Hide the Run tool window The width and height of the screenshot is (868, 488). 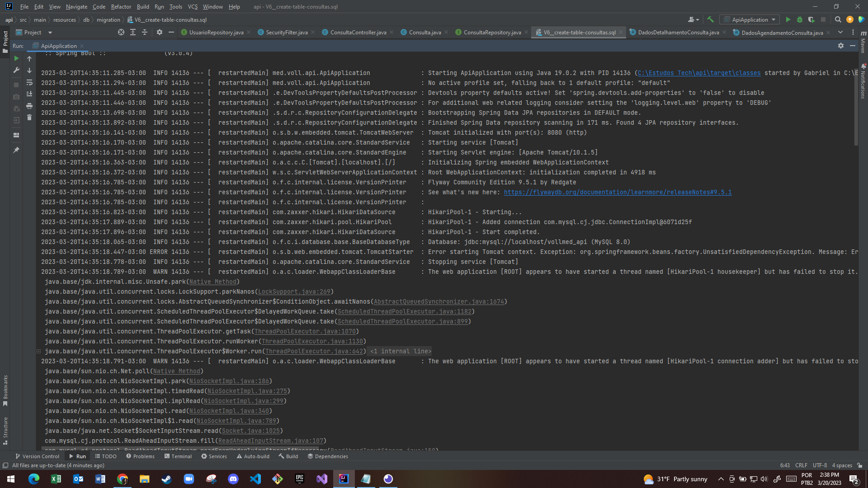coord(853,46)
